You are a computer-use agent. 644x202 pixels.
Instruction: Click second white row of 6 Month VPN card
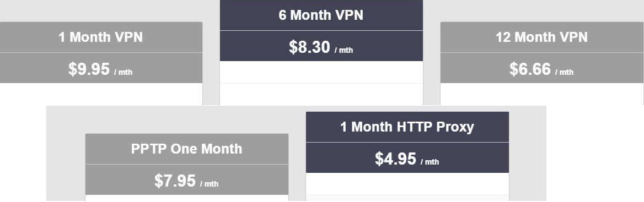(x=321, y=94)
